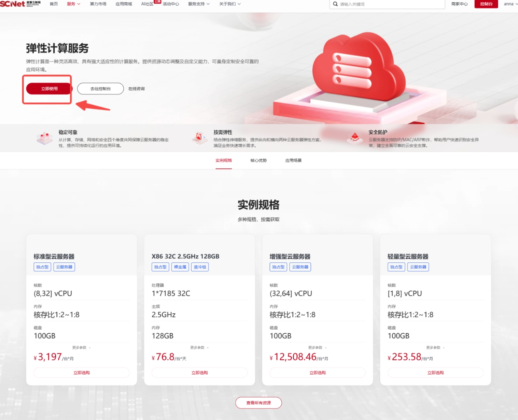Image resolution: width=518 pixels, height=420 pixels.
Task: Open the 关于我们 dropdown menu
Action: point(230,4)
